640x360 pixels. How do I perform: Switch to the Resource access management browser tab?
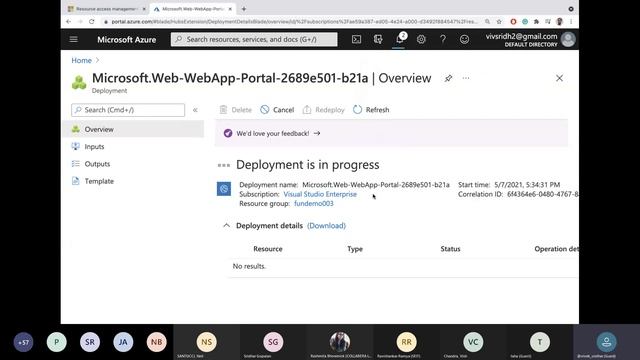click(x=107, y=9)
